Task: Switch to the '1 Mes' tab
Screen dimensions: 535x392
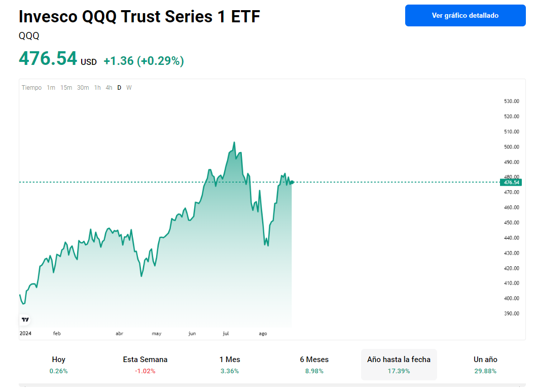Action: [x=230, y=365]
